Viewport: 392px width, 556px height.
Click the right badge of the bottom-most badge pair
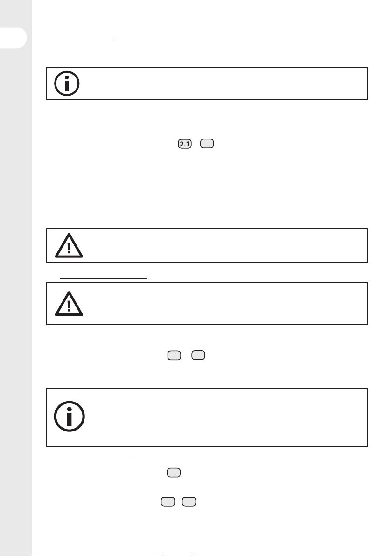click(x=189, y=502)
